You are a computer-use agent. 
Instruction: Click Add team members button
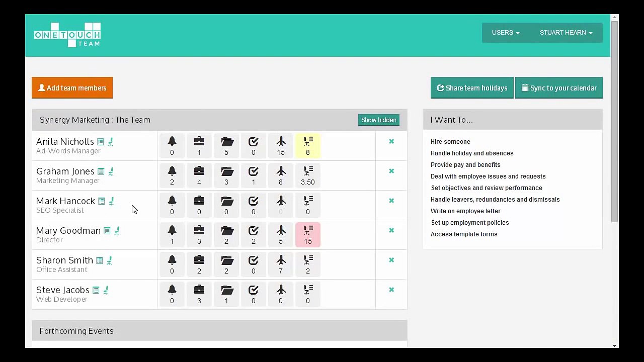72,88
